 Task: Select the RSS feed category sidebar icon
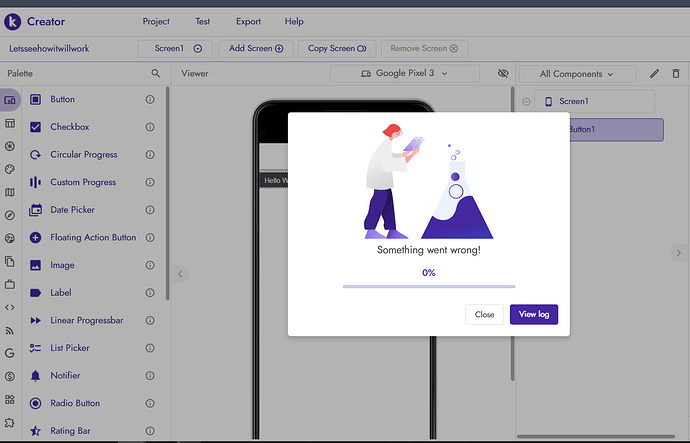[10, 329]
